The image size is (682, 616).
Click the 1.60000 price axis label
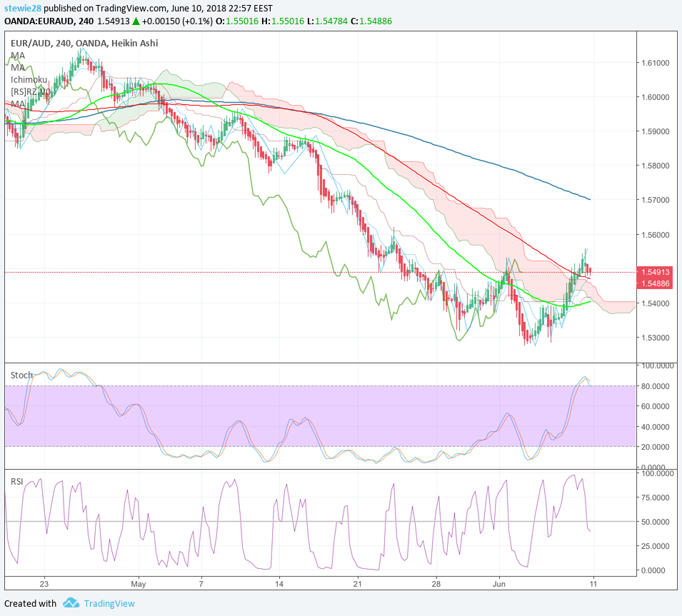coord(656,97)
